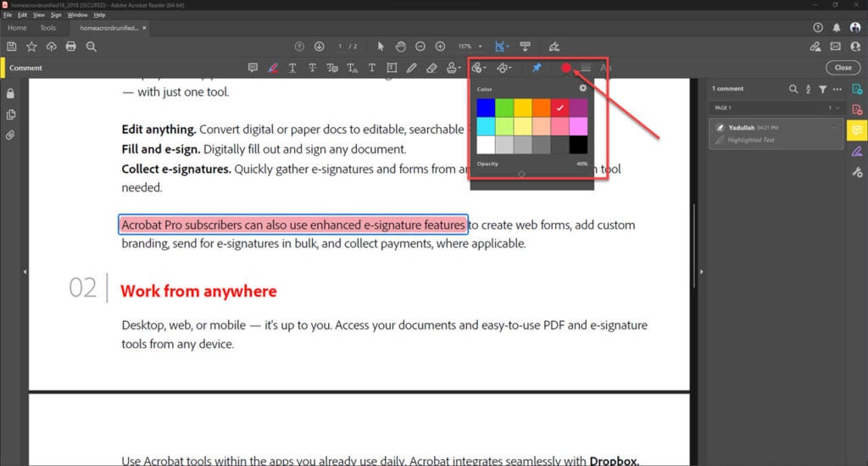Open the stamp tool dropdown
This screenshot has width=868, height=466.
click(x=453, y=68)
